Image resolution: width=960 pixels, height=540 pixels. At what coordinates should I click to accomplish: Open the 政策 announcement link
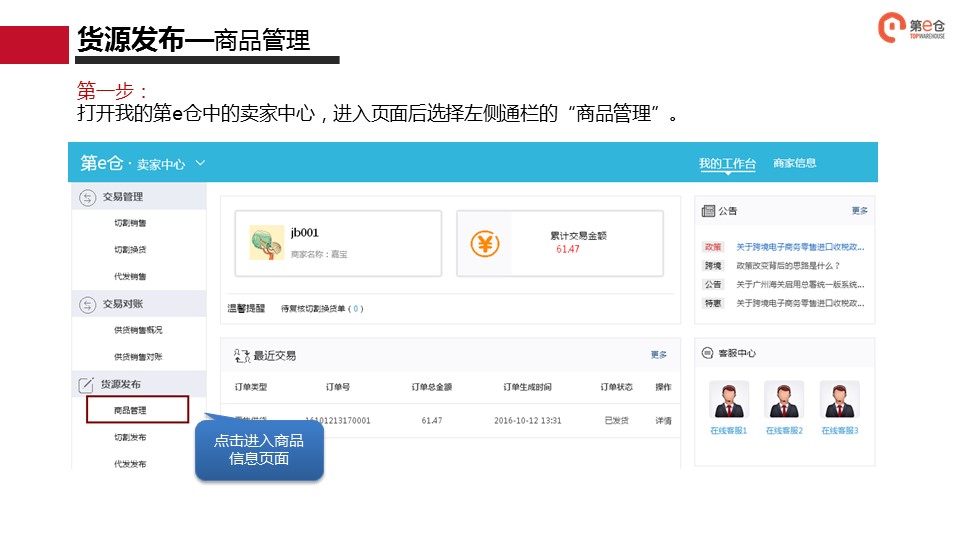pos(800,247)
